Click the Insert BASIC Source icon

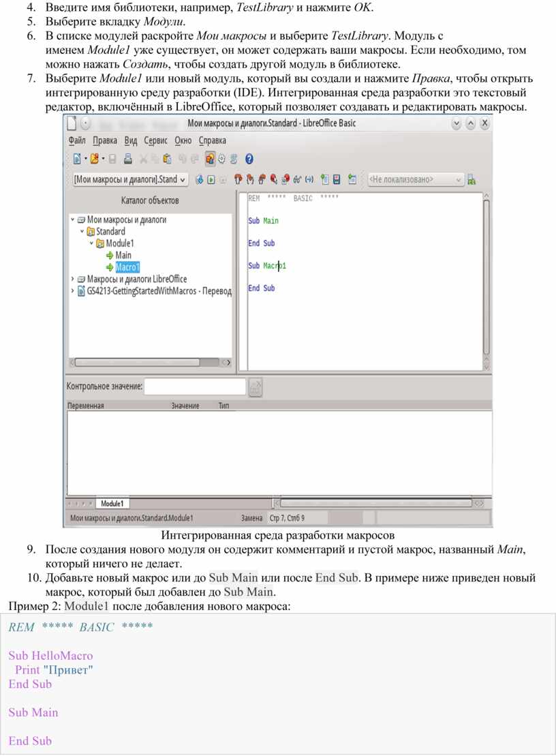[325, 179]
